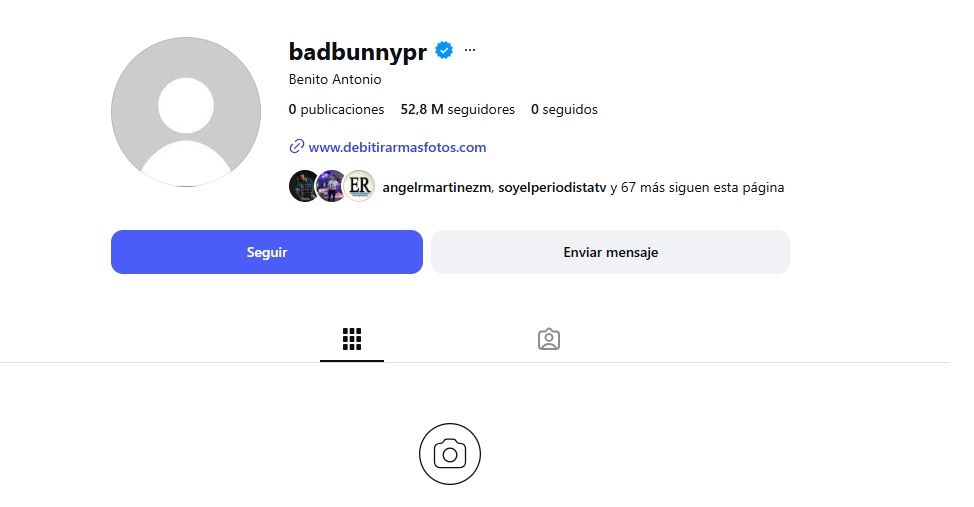Image resolution: width=974 pixels, height=507 pixels.
Task: Click the camera icon in empty posts area
Action: click(450, 454)
